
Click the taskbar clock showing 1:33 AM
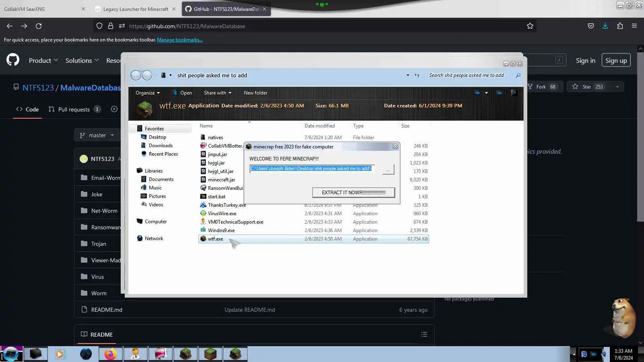[623, 354]
